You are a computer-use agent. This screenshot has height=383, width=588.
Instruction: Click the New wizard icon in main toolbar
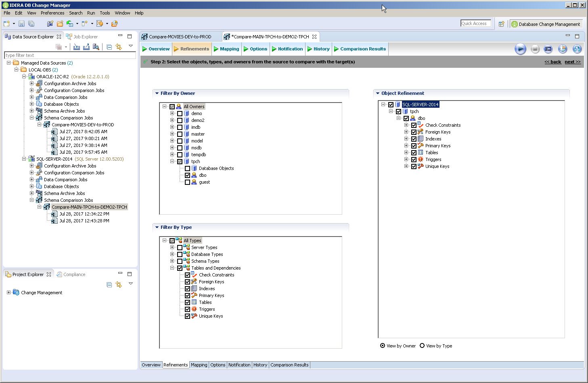click(6, 24)
